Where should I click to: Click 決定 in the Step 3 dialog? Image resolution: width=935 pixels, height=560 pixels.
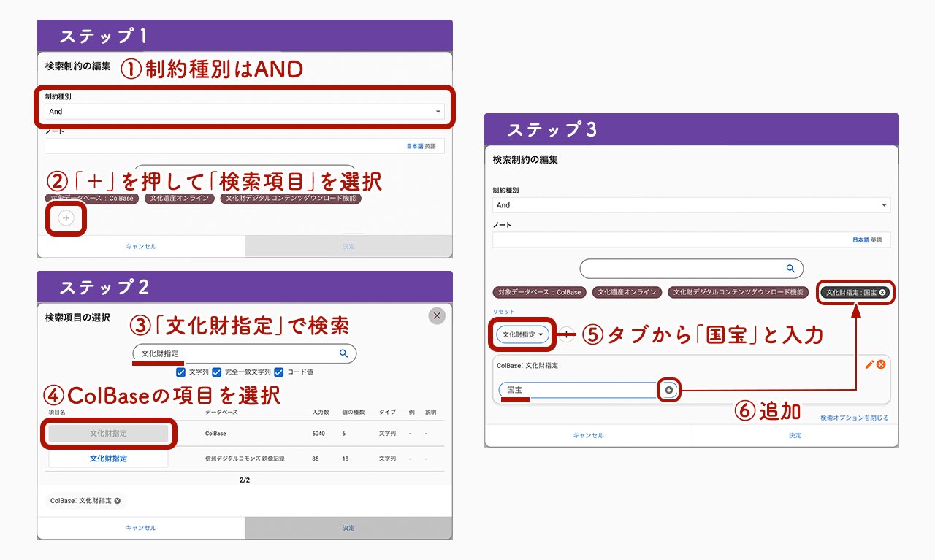click(795, 435)
